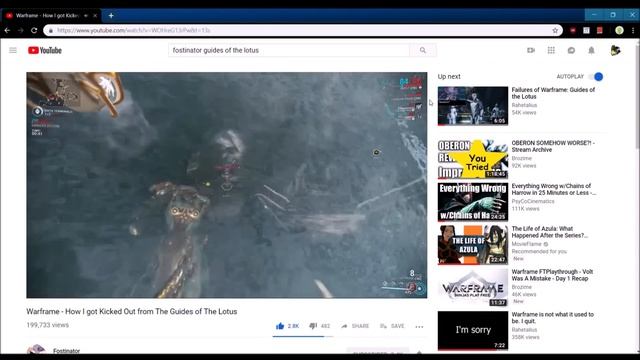Share the video via SHARE button
This screenshot has height=360, width=640.
click(x=355, y=326)
